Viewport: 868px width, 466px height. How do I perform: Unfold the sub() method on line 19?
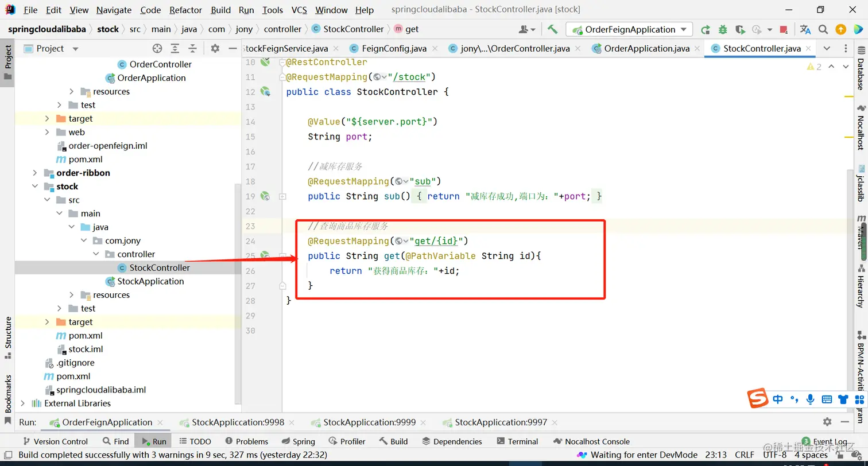click(282, 196)
